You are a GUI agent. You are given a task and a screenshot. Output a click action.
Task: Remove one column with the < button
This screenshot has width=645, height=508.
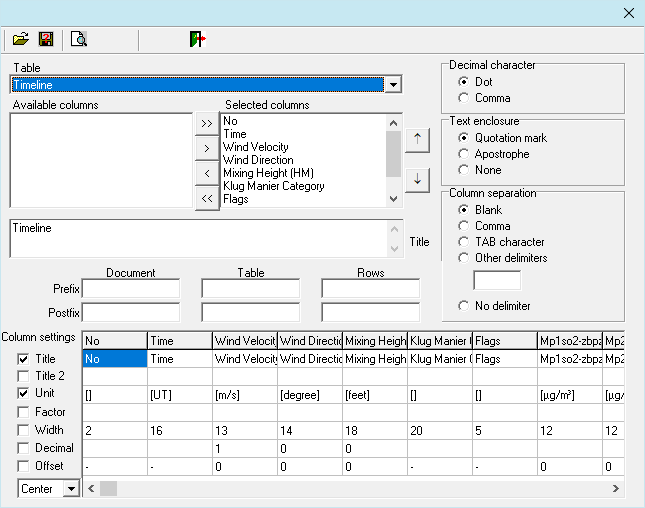click(207, 174)
